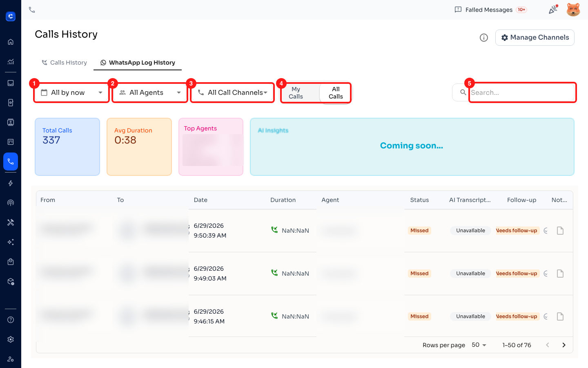Click the Agent column header
This screenshot has height=368, width=588.
pyautogui.click(x=330, y=200)
